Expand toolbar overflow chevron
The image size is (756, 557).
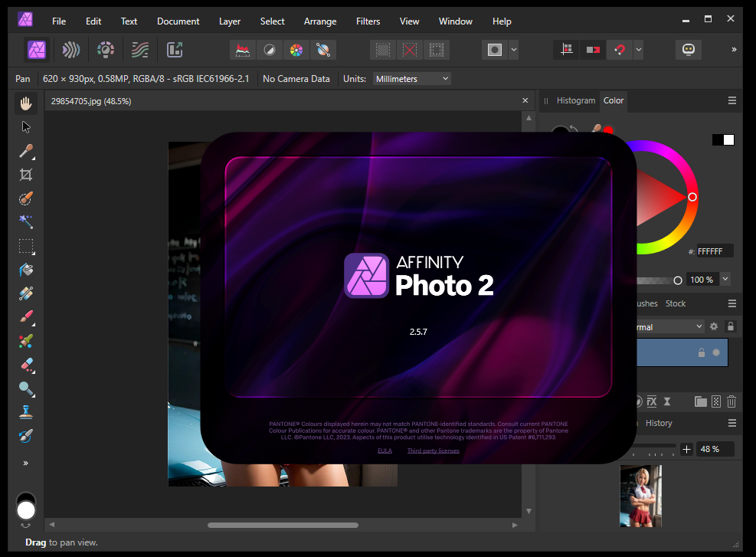click(x=734, y=50)
